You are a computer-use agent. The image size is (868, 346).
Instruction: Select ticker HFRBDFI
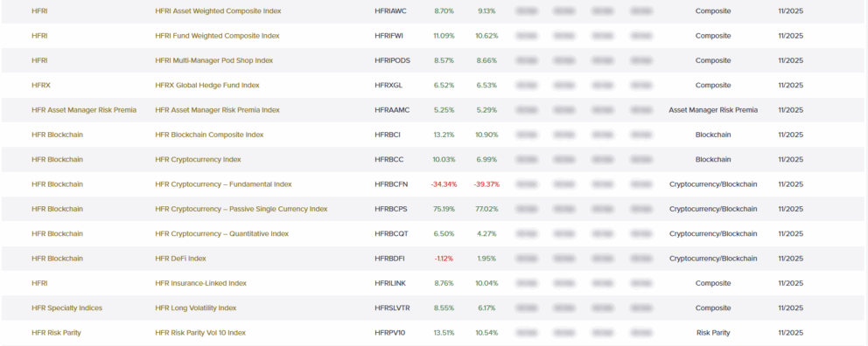[391, 259]
